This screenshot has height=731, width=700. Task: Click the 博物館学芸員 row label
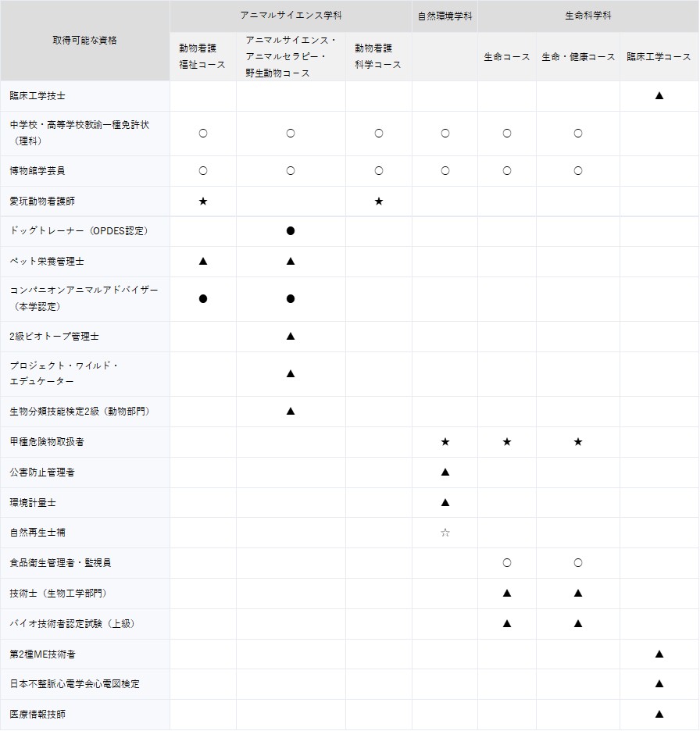(x=43, y=171)
